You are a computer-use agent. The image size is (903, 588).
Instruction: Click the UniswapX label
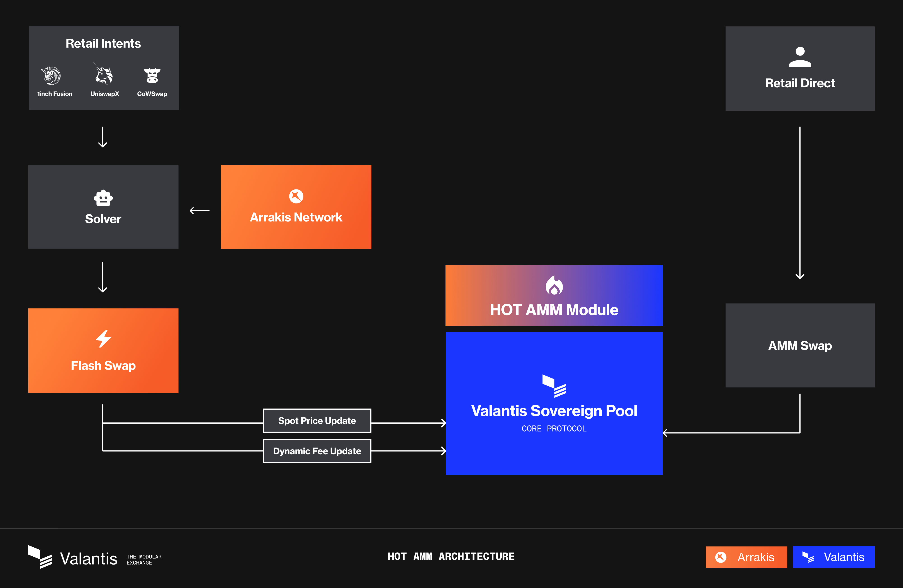tap(105, 94)
